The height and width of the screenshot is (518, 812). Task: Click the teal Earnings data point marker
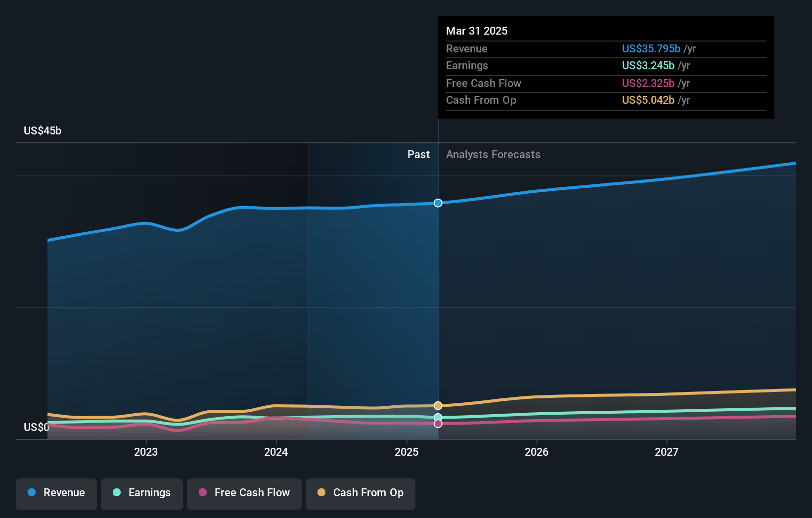pyautogui.click(x=438, y=418)
